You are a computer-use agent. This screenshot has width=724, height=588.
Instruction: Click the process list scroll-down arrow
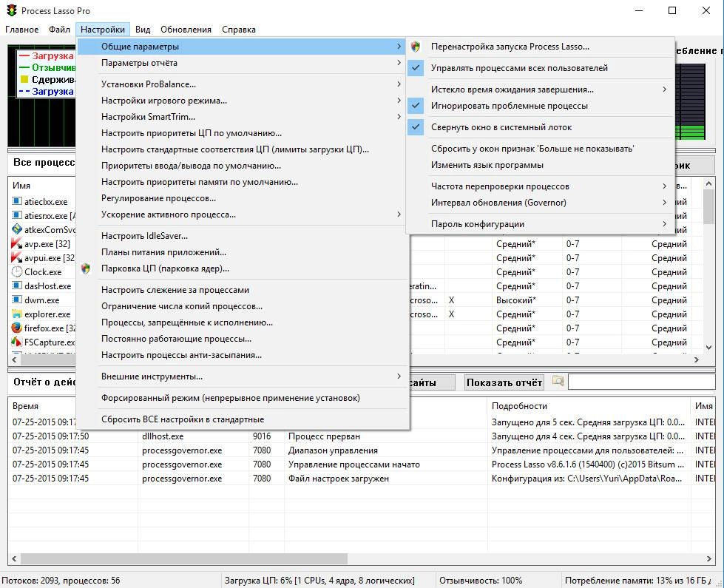708,348
